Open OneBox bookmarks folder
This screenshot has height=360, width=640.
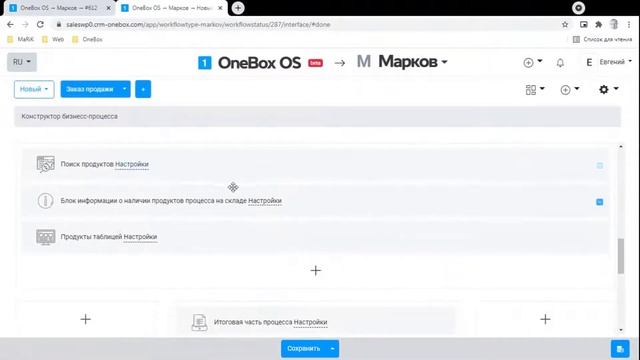click(x=87, y=40)
